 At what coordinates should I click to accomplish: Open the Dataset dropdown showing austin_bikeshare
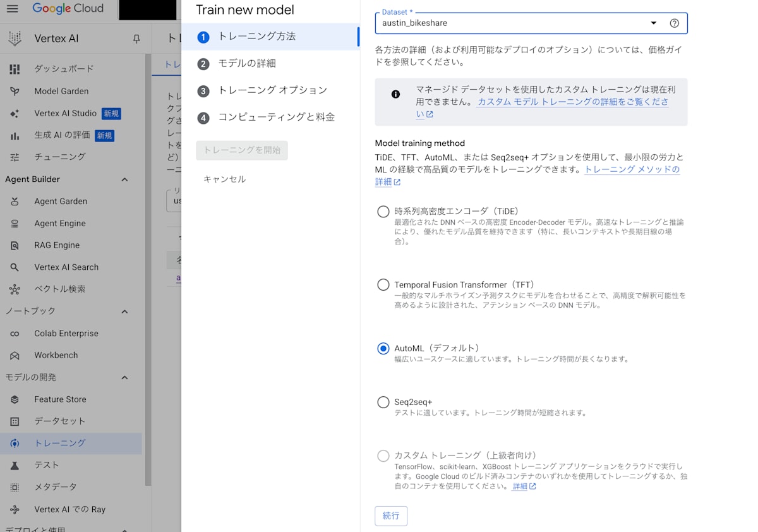tap(653, 23)
